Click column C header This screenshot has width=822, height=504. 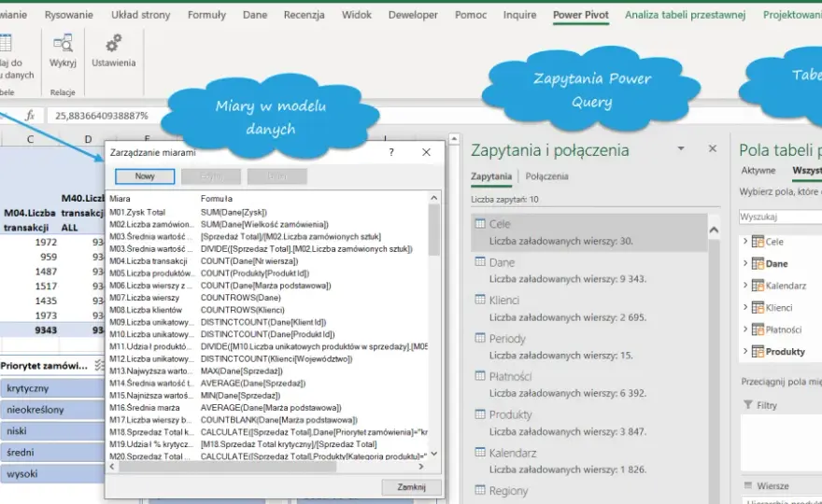click(x=30, y=139)
